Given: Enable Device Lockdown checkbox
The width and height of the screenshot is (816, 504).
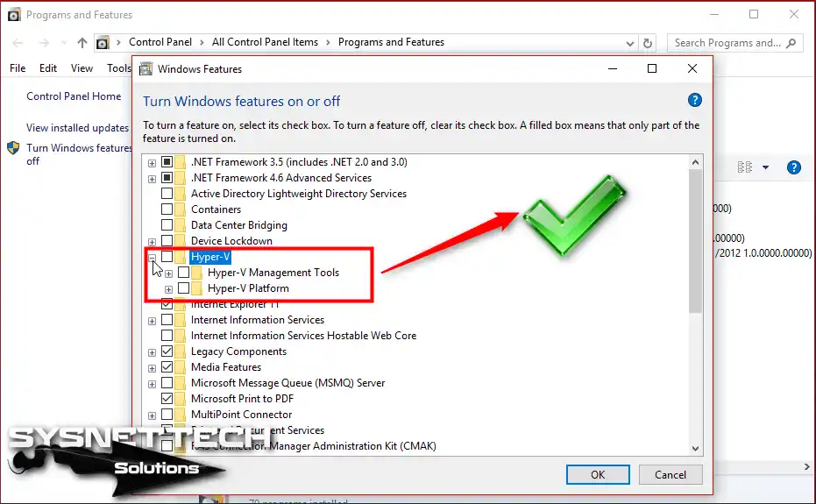Looking at the screenshot, I should tap(167, 240).
